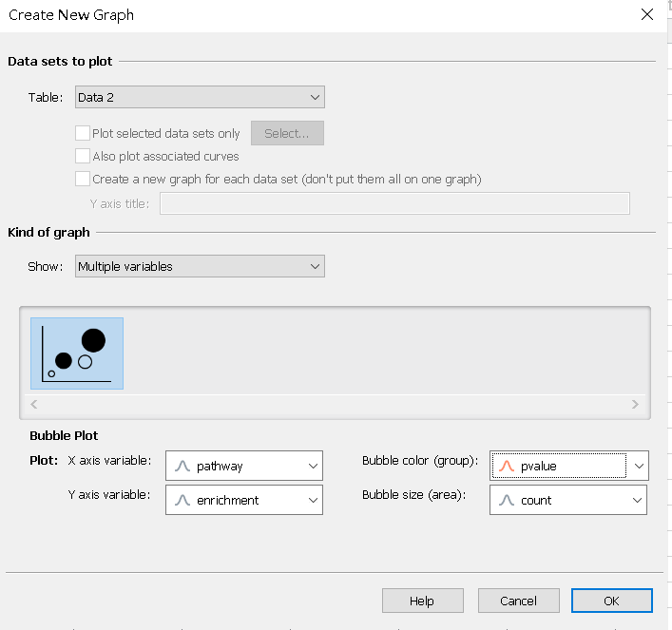This screenshot has height=630, width=672.
Task: Toggle Plot selected data sets only checkbox
Action: [x=83, y=133]
